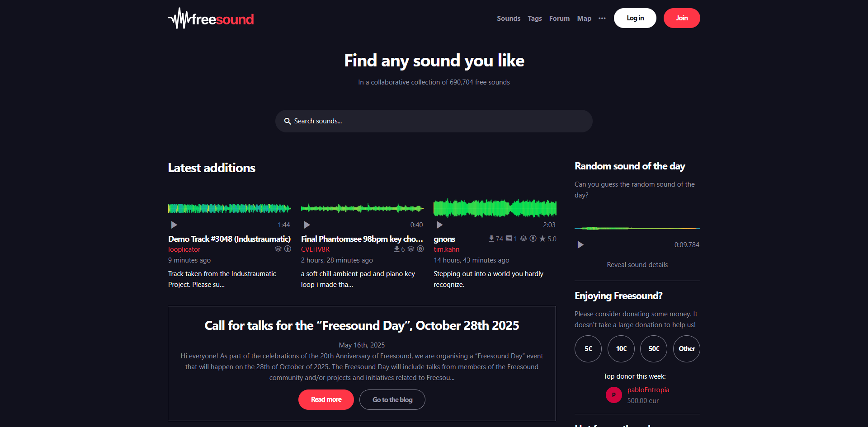Click the 0:40 duration text
Screen dimensions: 868x427
click(x=416, y=225)
